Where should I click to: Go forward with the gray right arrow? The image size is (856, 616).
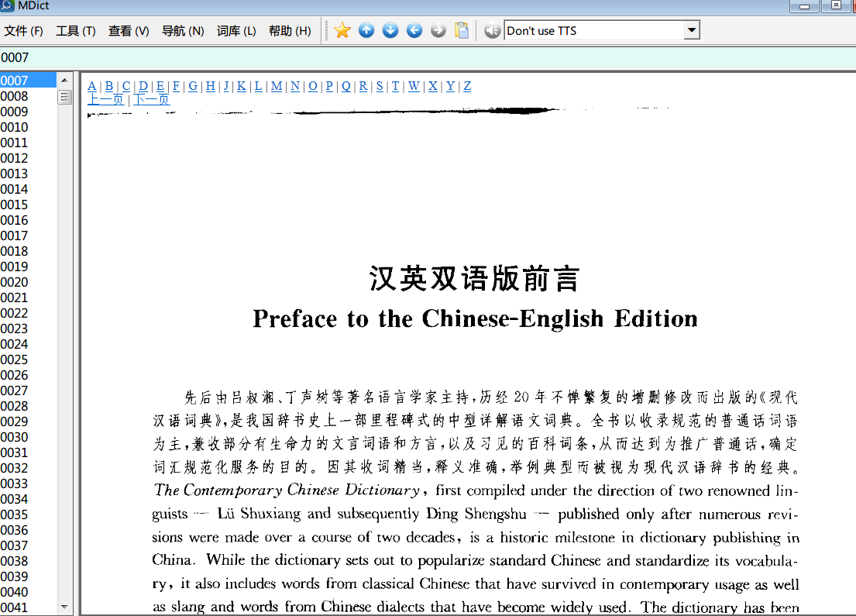click(438, 30)
